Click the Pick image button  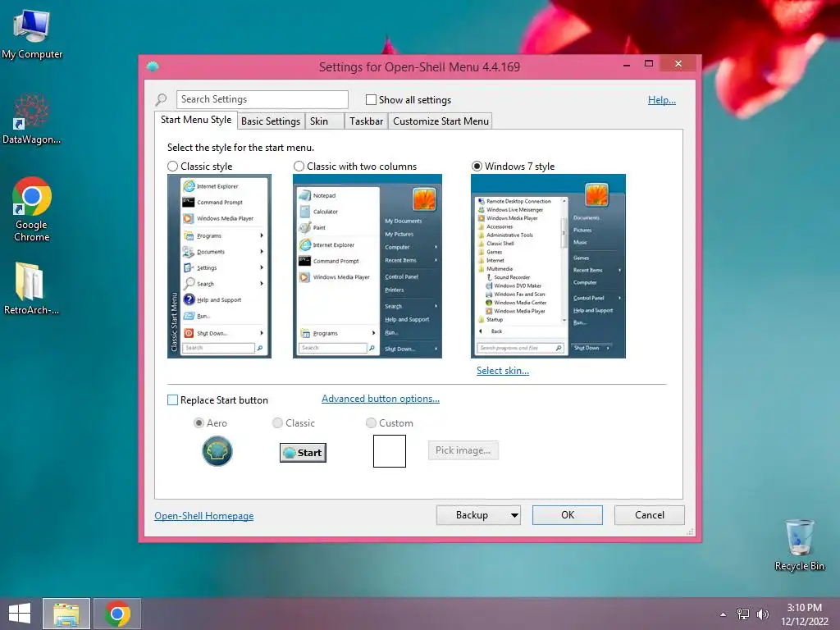(x=463, y=450)
